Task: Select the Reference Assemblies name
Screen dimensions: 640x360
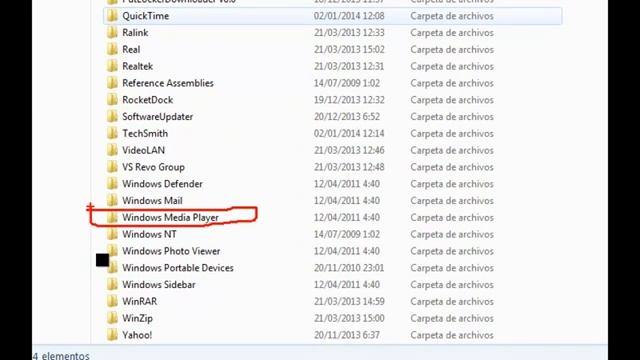Action: [x=168, y=83]
